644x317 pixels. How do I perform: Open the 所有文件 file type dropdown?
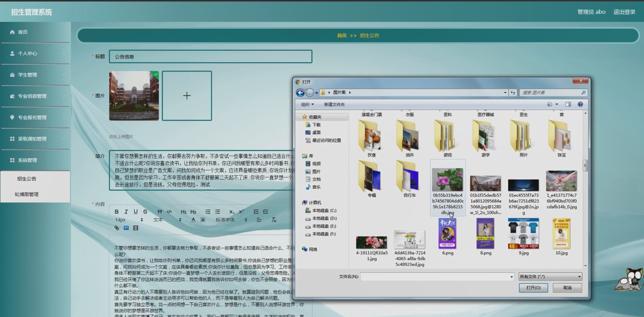click(550, 277)
